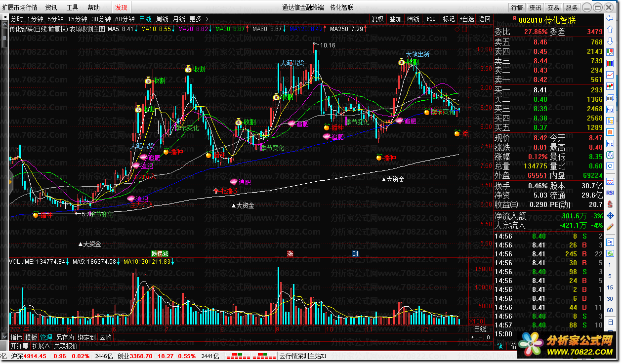Select the 周线 weekly period
This screenshot has width=622, height=364.
[162, 19]
